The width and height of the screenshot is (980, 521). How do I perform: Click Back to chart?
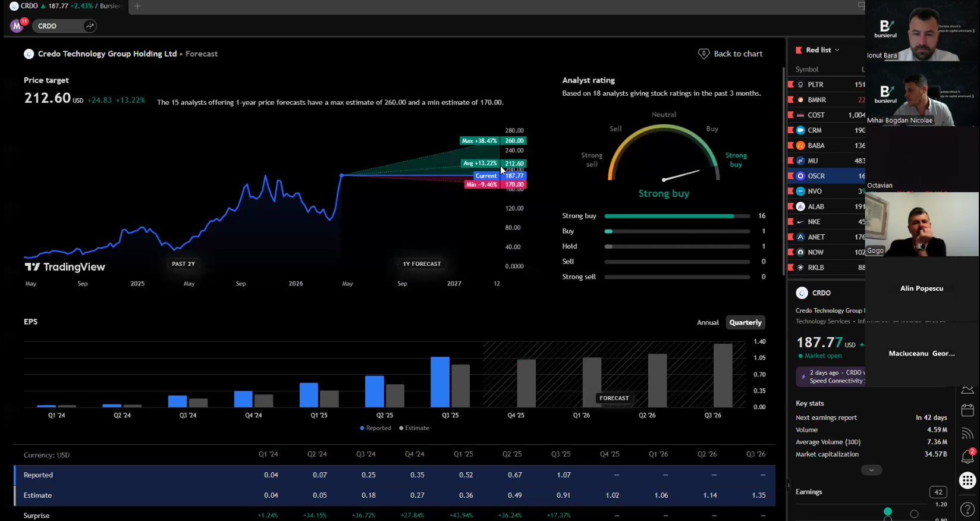[730, 54]
